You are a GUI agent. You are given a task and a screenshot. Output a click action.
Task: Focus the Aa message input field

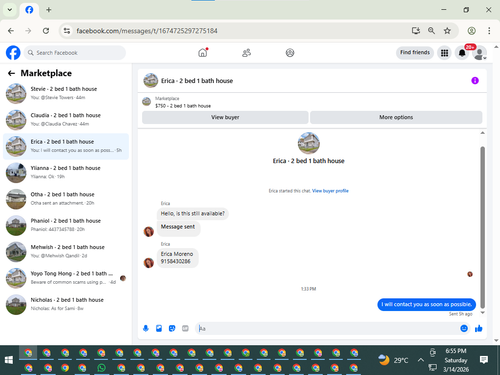pyautogui.click(x=328, y=328)
